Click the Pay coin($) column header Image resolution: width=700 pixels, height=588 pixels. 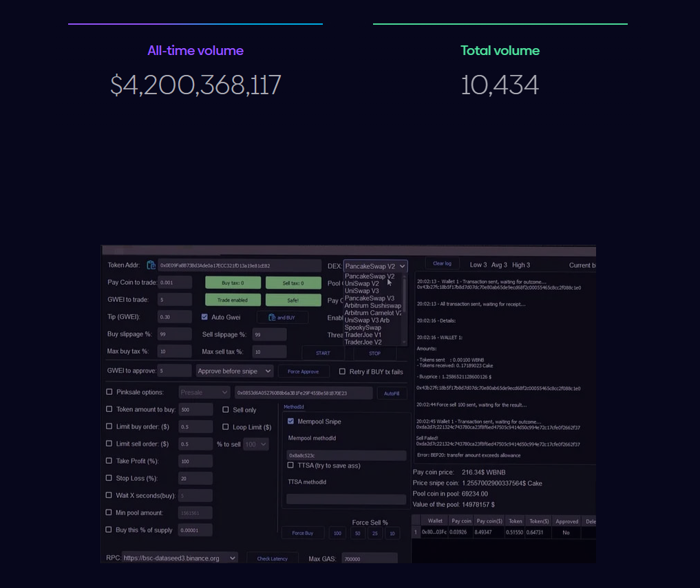coord(489,521)
